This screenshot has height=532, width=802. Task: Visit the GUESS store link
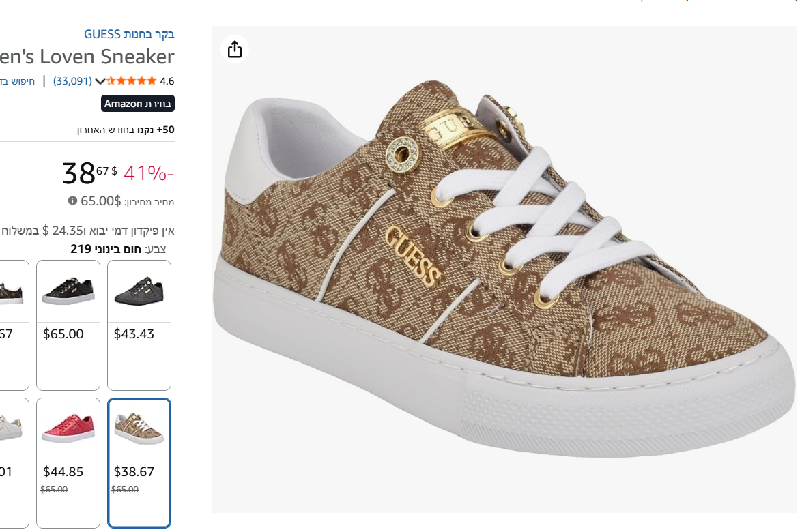pyautogui.click(x=129, y=34)
